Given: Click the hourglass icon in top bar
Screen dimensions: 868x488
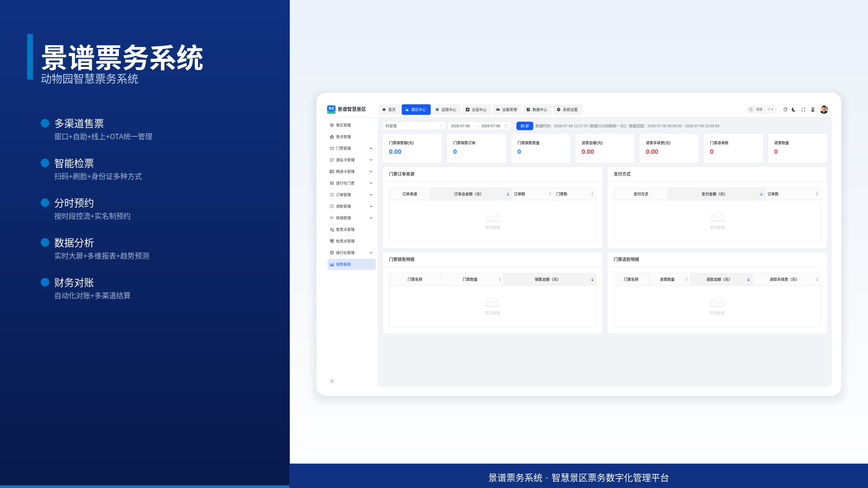Looking at the screenshot, I should 813,110.
